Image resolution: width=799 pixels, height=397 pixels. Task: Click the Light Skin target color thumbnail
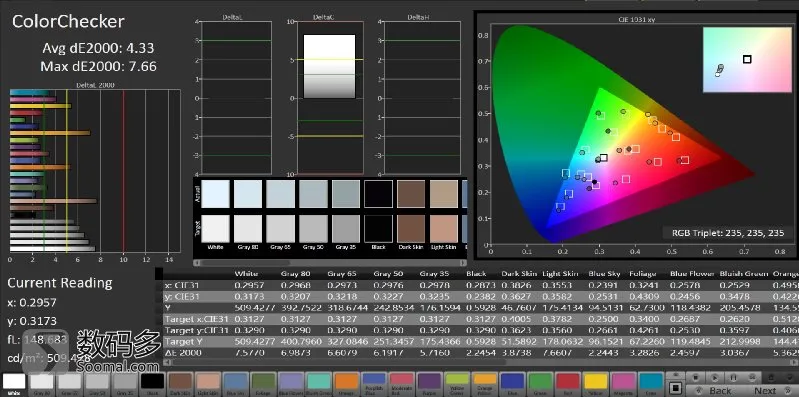443,228
